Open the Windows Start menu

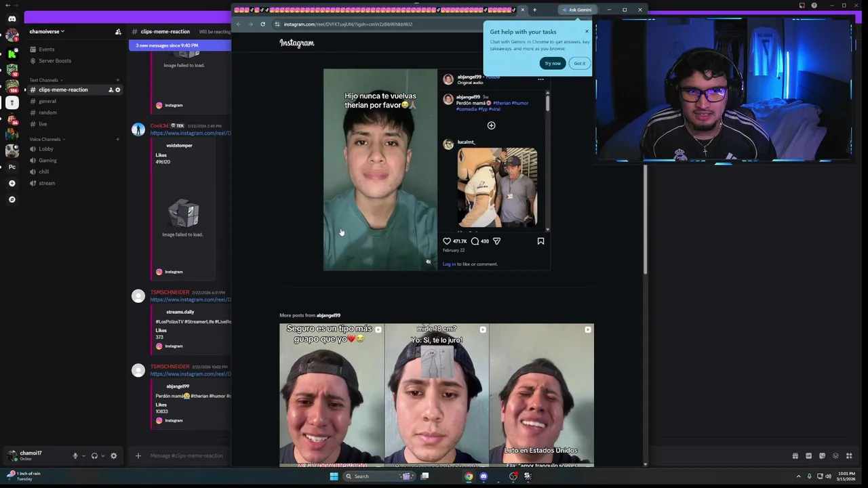click(x=334, y=476)
